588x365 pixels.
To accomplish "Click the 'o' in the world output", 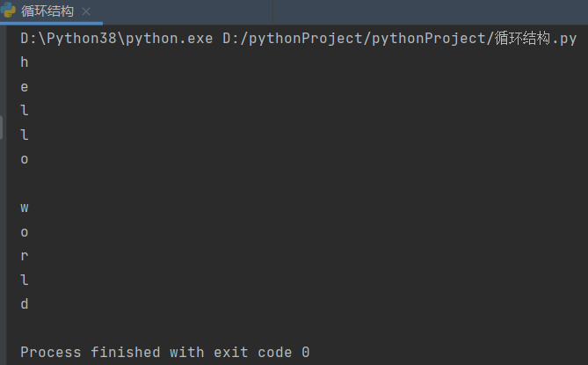I will tap(25, 232).
